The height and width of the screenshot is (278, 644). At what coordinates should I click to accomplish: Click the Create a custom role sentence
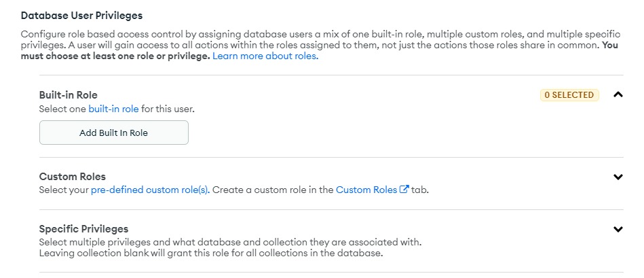point(271,190)
